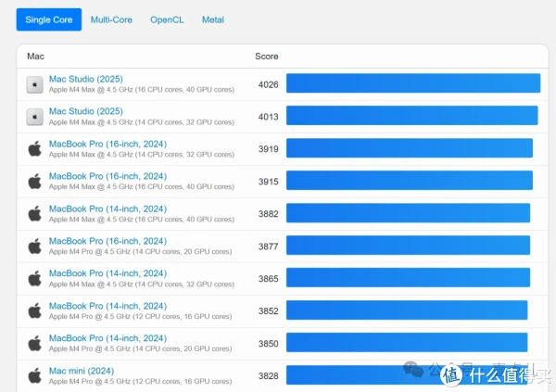
Task: Click the Score column header
Action: coord(267,57)
